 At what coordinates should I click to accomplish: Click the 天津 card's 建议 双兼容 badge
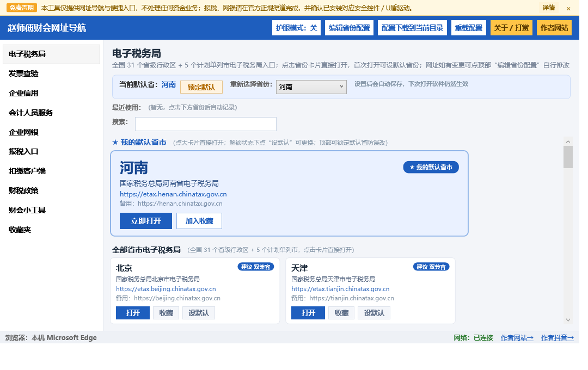coord(431,267)
